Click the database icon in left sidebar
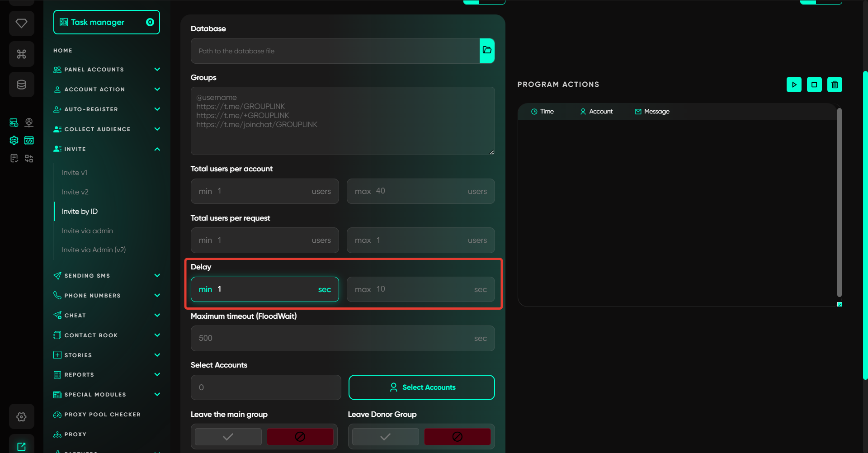This screenshot has height=453, width=868. pos(21,85)
